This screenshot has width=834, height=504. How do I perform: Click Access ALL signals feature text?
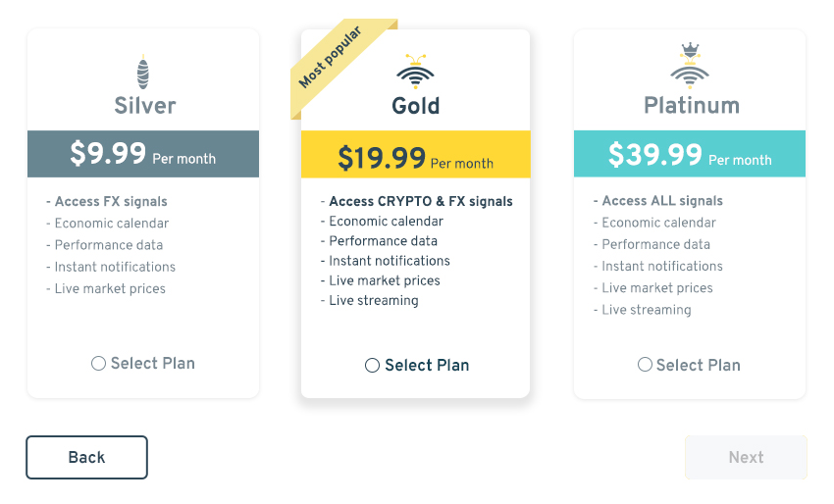point(661,201)
